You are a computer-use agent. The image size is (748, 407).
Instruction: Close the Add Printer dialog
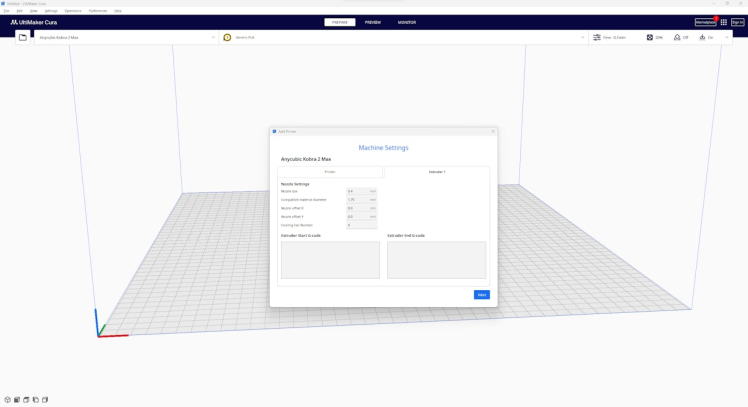(x=492, y=131)
